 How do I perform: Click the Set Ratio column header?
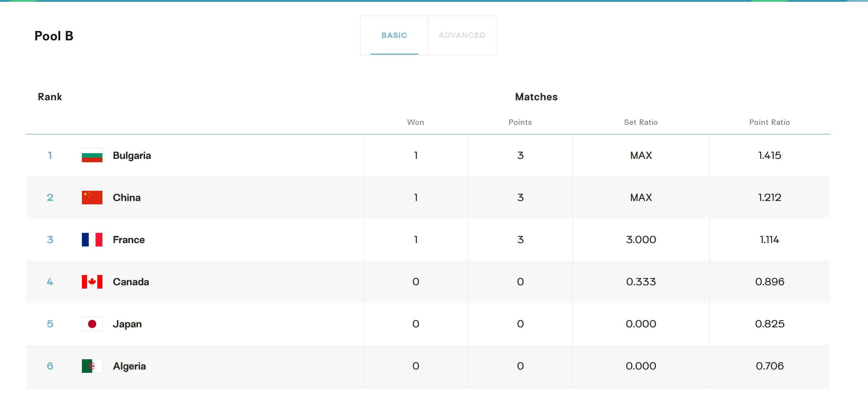641,122
